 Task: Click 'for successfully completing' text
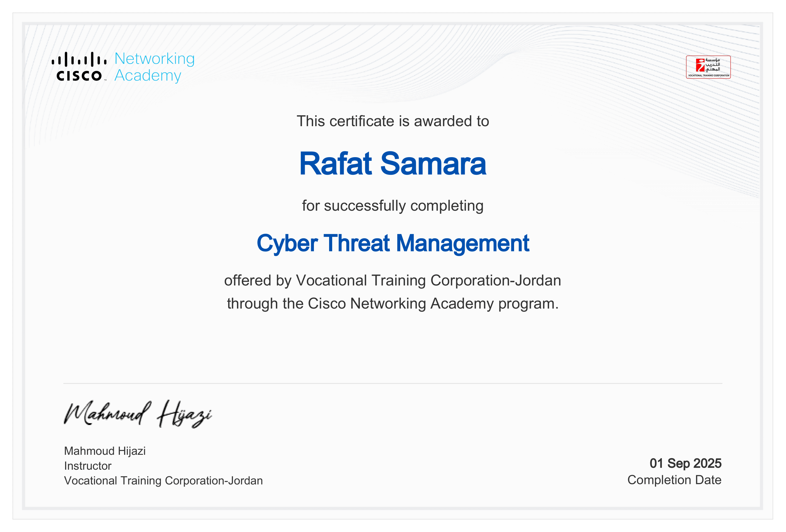(392, 206)
